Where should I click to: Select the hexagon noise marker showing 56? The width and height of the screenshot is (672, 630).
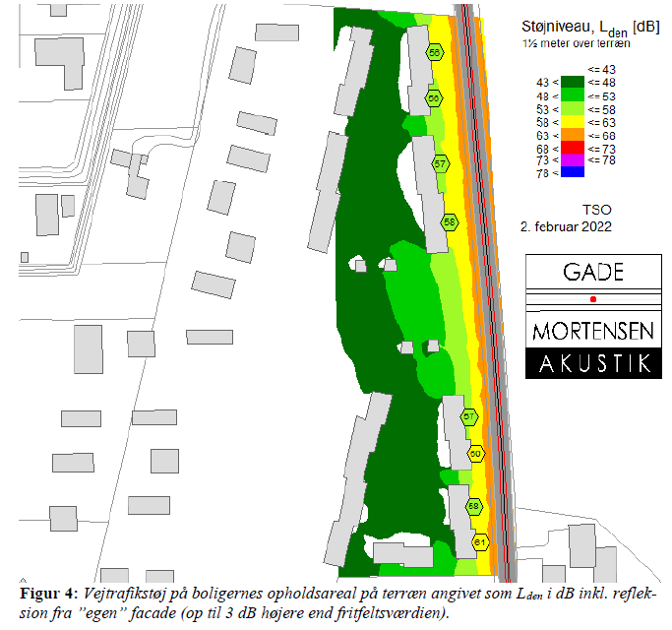click(x=434, y=97)
